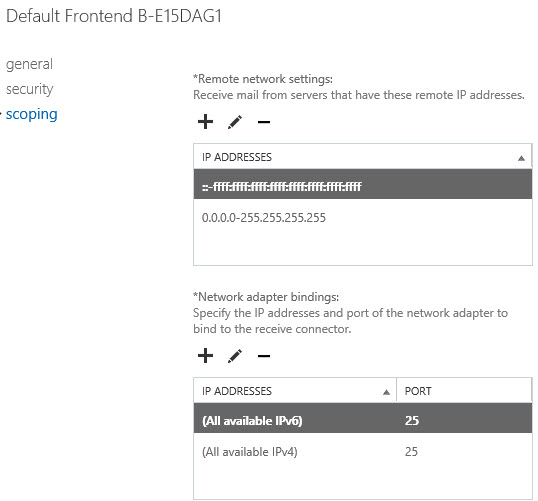Click port 25 cell of IPv4 binding
This screenshot has width=538, height=501.
[x=411, y=452]
